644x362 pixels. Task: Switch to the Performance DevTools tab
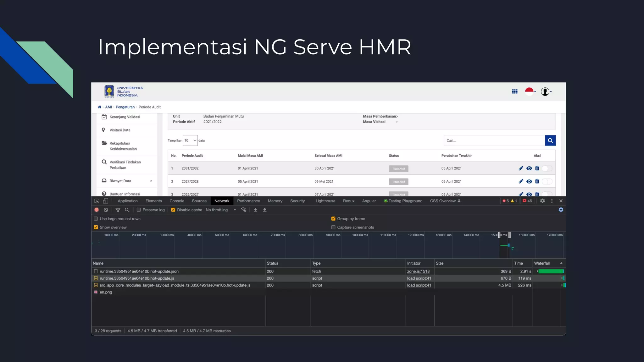pyautogui.click(x=248, y=201)
